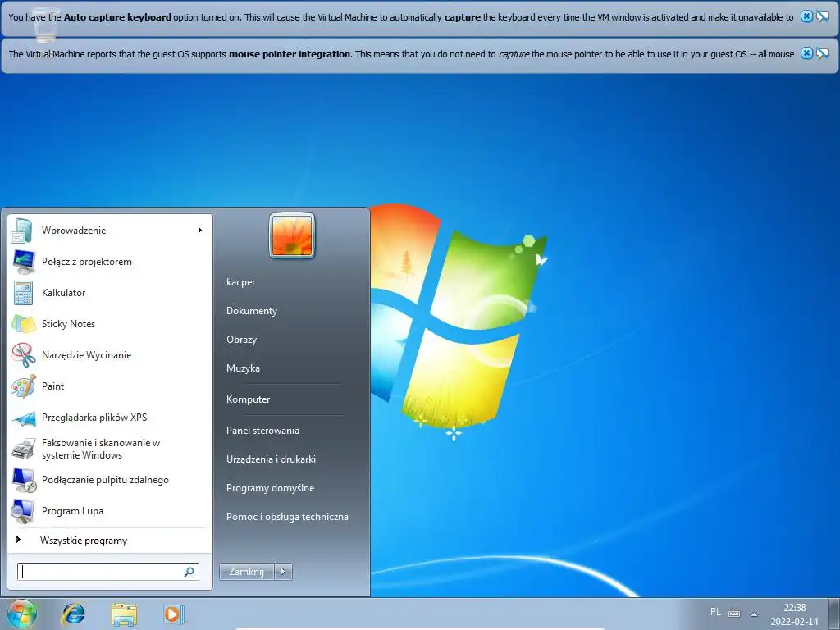Open Pomoc i obsługa techniczna

(288, 517)
